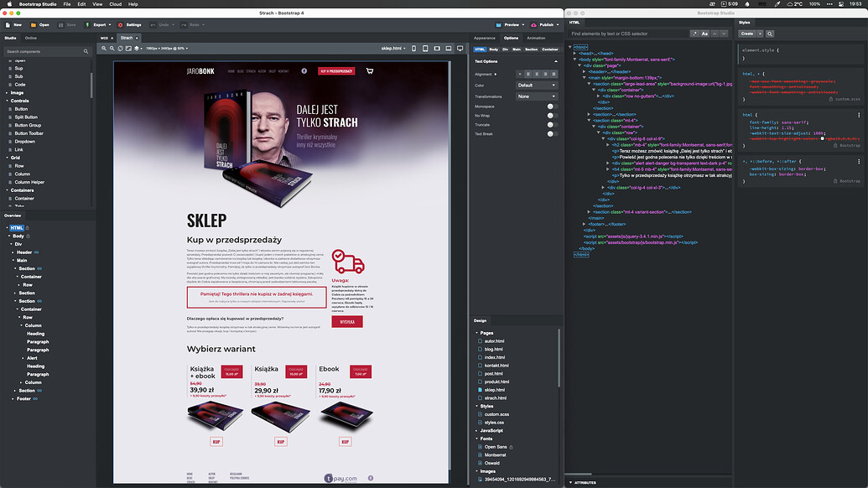Select the Montserrat font in Design panel
Image resolution: width=868 pixels, height=488 pixels.
(x=495, y=454)
